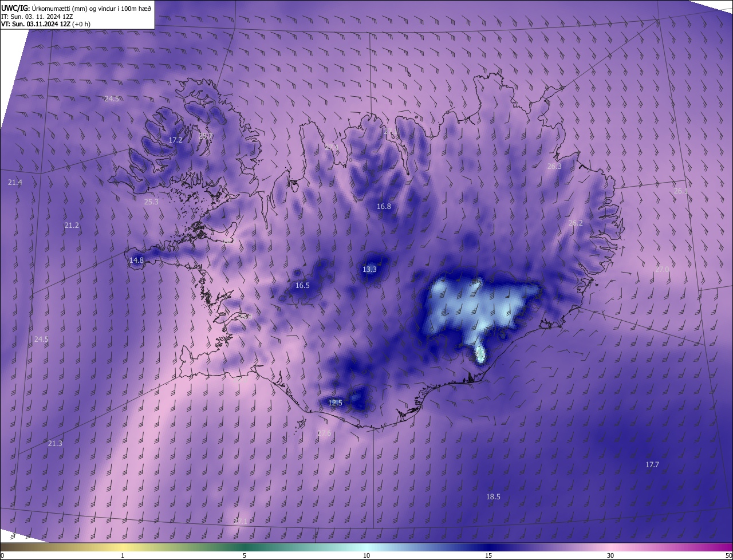Click the 'IT: Sun. 03. 11. 2024 12Z' line

37,16
